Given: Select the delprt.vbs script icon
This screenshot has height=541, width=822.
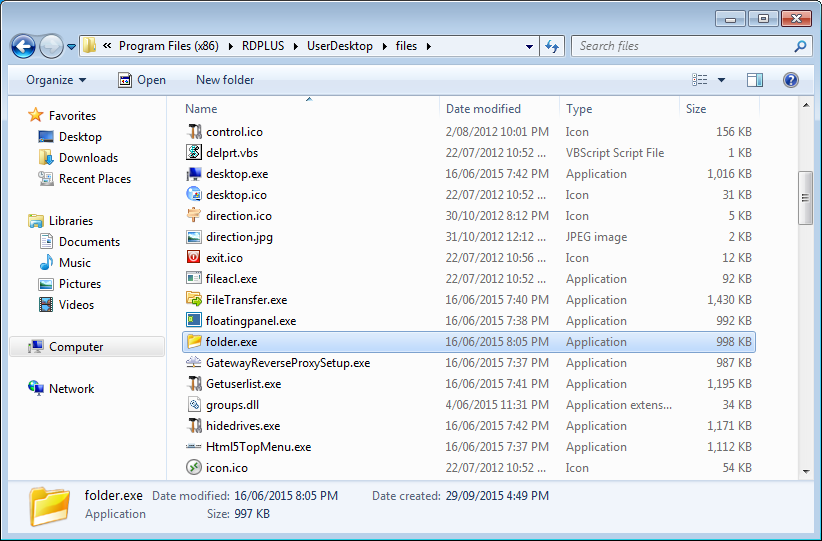Looking at the screenshot, I should [x=194, y=153].
